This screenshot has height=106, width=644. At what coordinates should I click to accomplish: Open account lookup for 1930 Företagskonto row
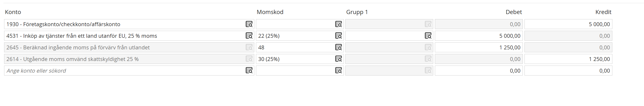click(x=249, y=24)
